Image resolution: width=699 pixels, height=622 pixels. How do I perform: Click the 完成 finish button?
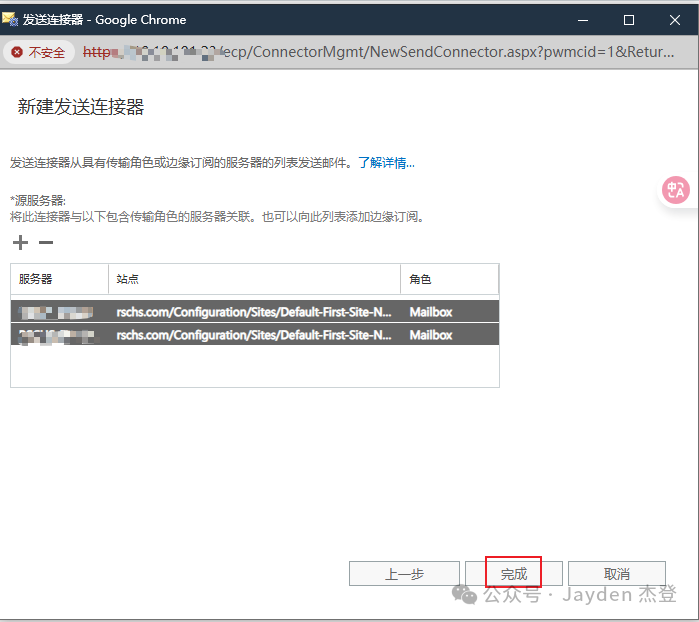point(513,573)
